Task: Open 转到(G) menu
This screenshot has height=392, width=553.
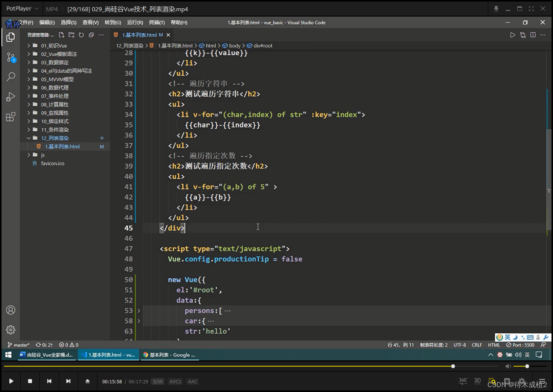Action: 113,23
